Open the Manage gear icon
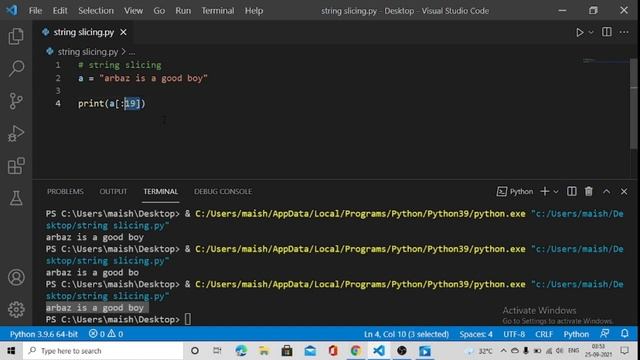 [16, 309]
